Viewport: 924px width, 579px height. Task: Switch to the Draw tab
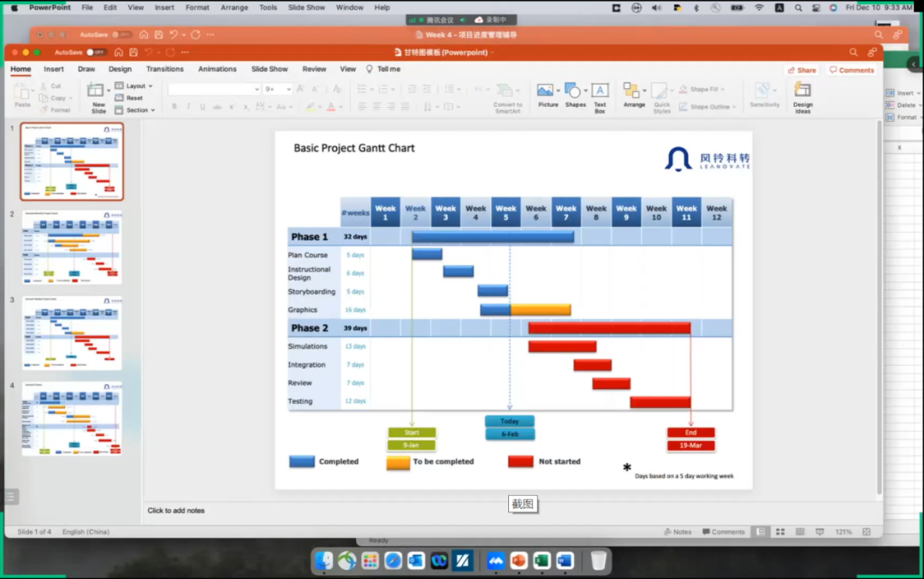86,69
